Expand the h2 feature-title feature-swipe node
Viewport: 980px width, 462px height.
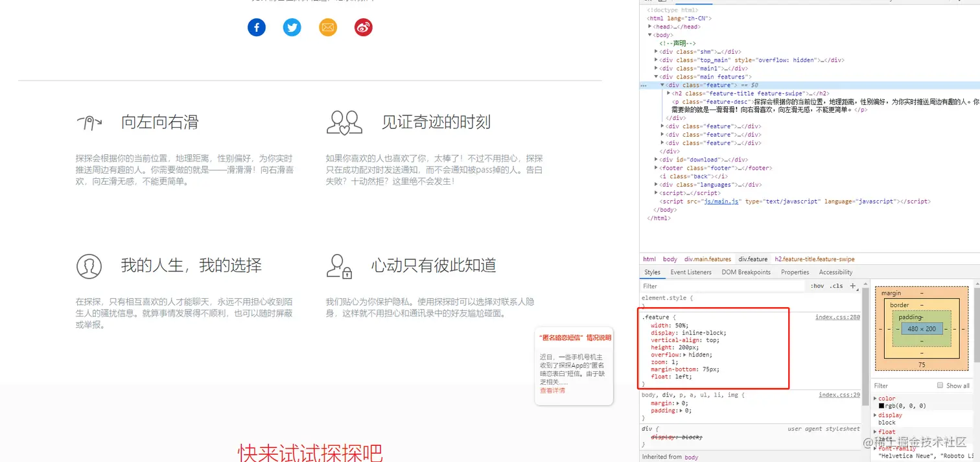[669, 93]
